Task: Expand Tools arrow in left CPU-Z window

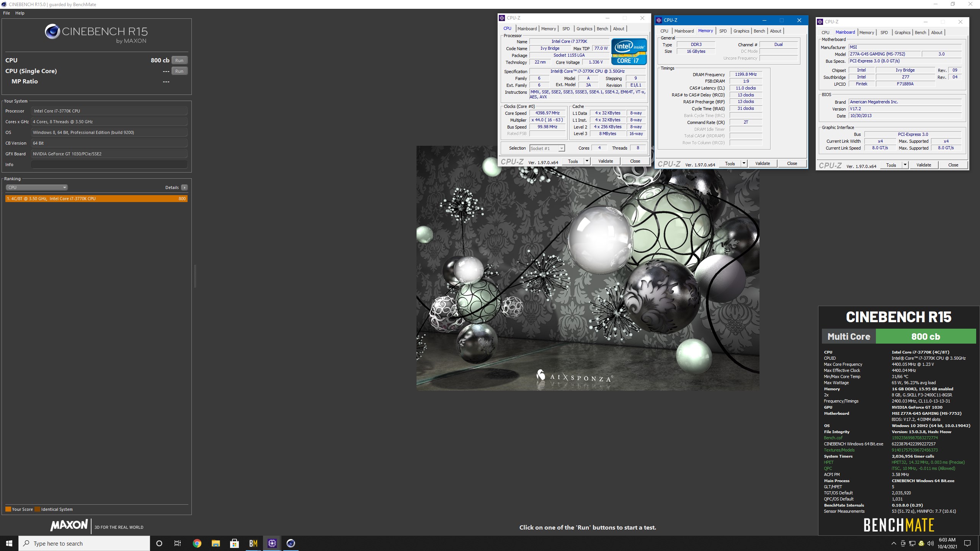Action: click(x=587, y=161)
